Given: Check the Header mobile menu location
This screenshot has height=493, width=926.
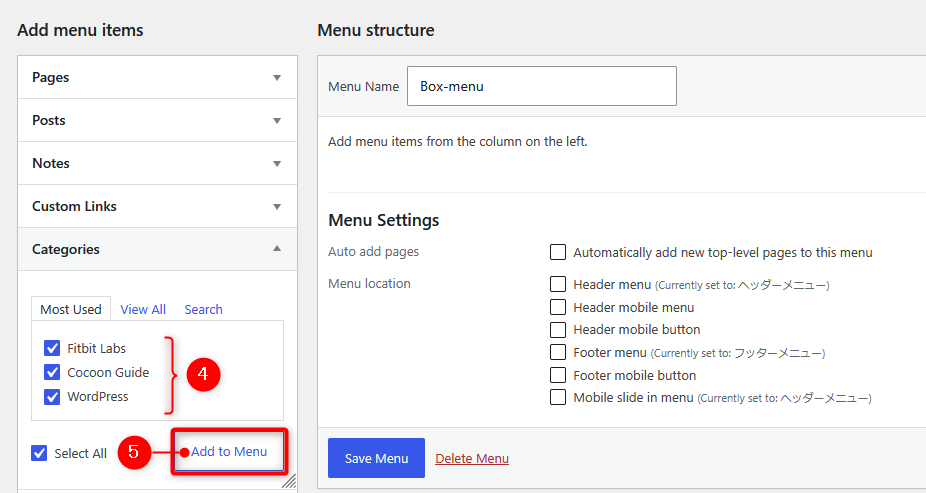Looking at the screenshot, I should pyautogui.click(x=558, y=307).
